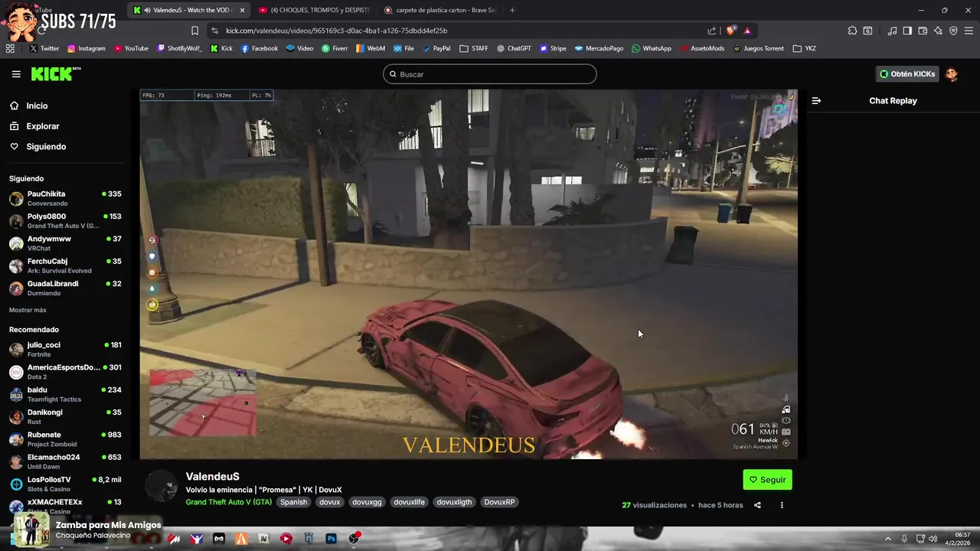The height and width of the screenshot is (551, 980).
Task: Open Twitter bookmark
Action: [44, 48]
